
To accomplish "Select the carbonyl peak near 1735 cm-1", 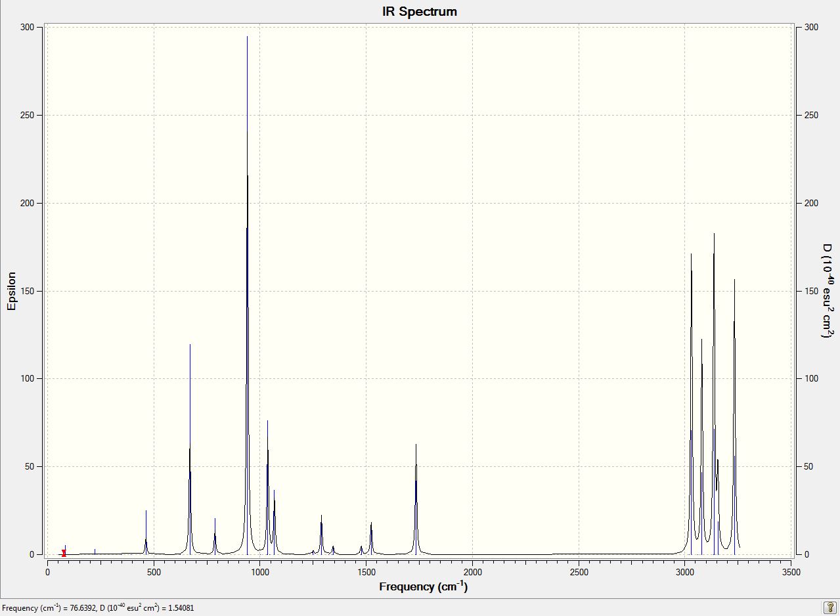I will [x=416, y=499].
